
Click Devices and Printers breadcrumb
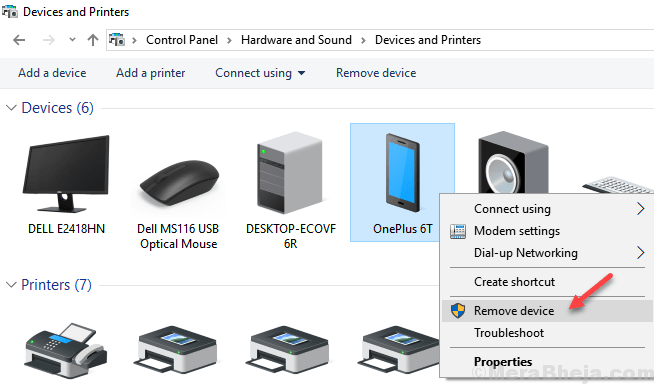click(428, 40)
